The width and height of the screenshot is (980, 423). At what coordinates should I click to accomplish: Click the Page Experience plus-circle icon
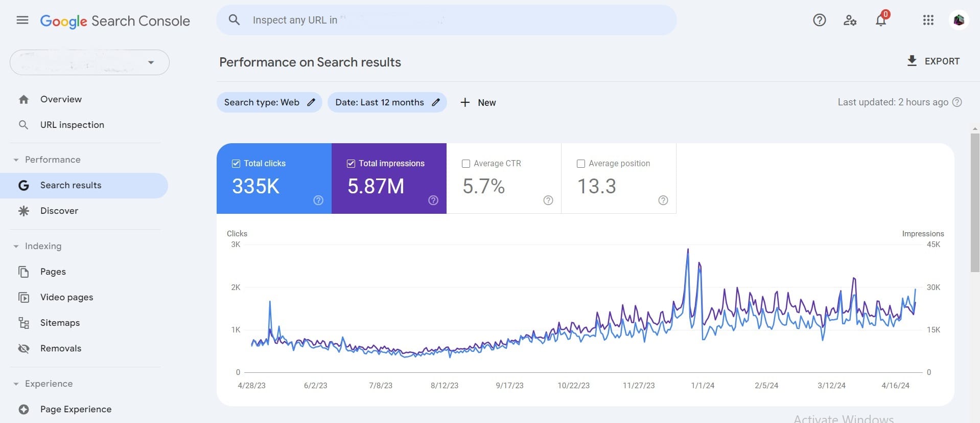[24, 409]
